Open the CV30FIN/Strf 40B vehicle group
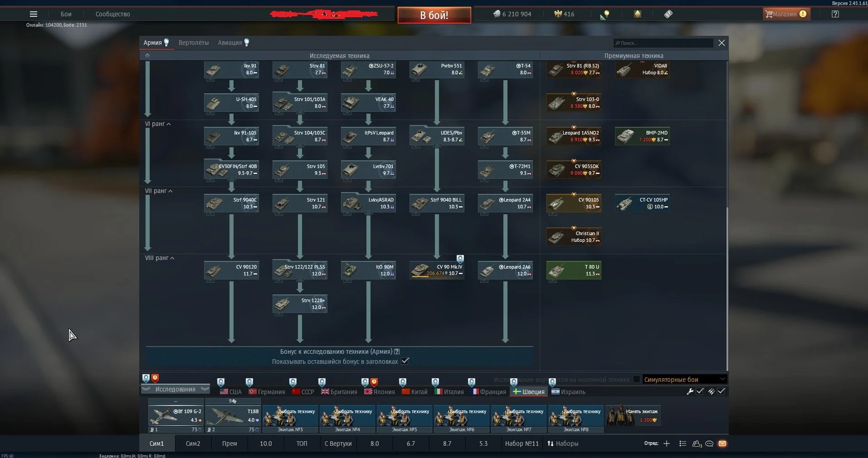This screenshot has height=458, width=868. click(x=231, y=170)
